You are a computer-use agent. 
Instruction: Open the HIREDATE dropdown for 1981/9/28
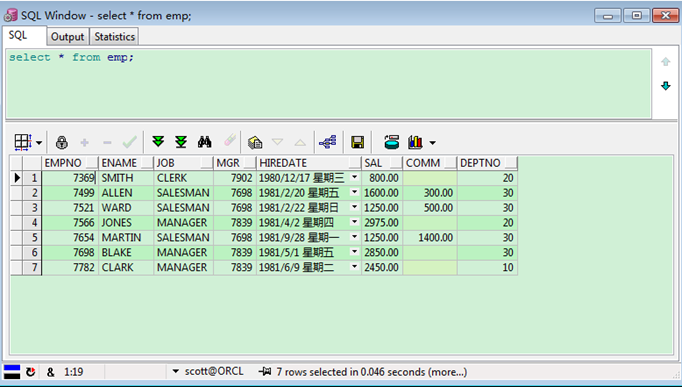pos(355,237)
